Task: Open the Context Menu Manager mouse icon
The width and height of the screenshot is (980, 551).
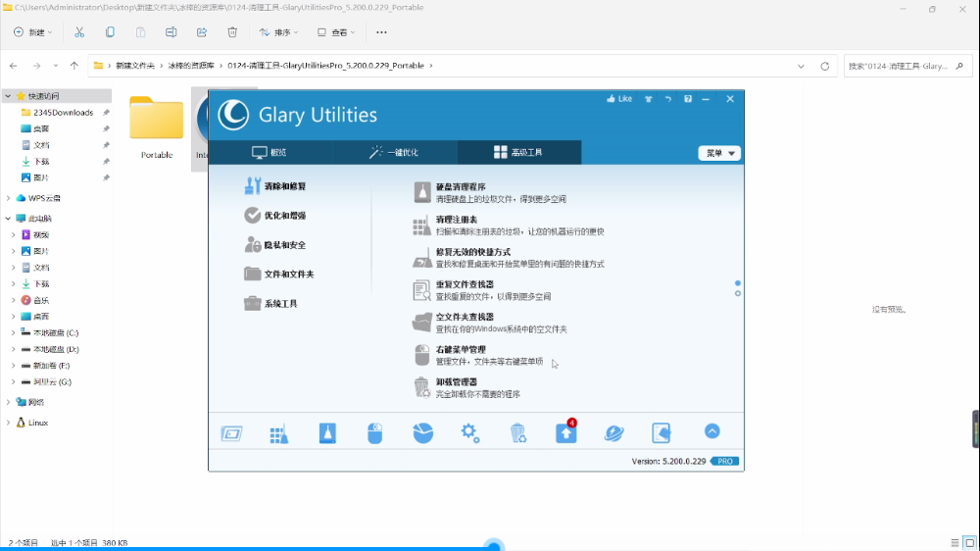Action: click(374, 433)
